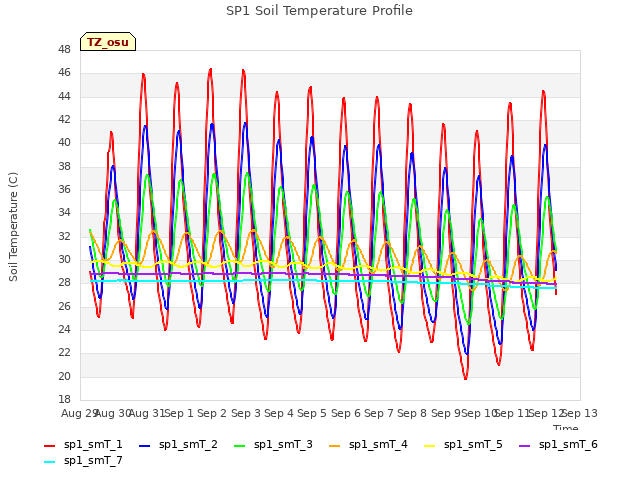The image size is (640, 480).
Task: Click the y-axis tick value 46
Action: pyautogui.click(x=64, y=73)
